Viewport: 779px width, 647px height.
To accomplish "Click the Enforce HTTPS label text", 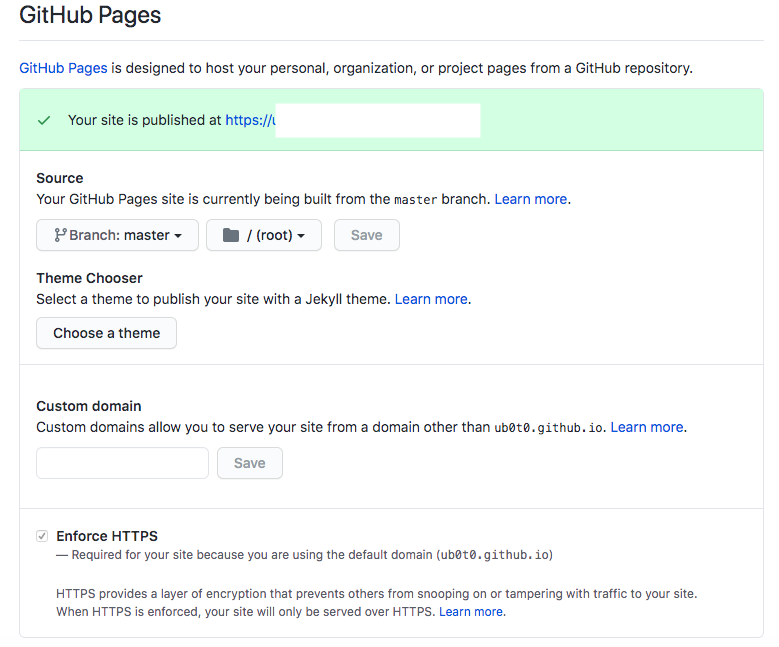I will click(x=107, y=536).
